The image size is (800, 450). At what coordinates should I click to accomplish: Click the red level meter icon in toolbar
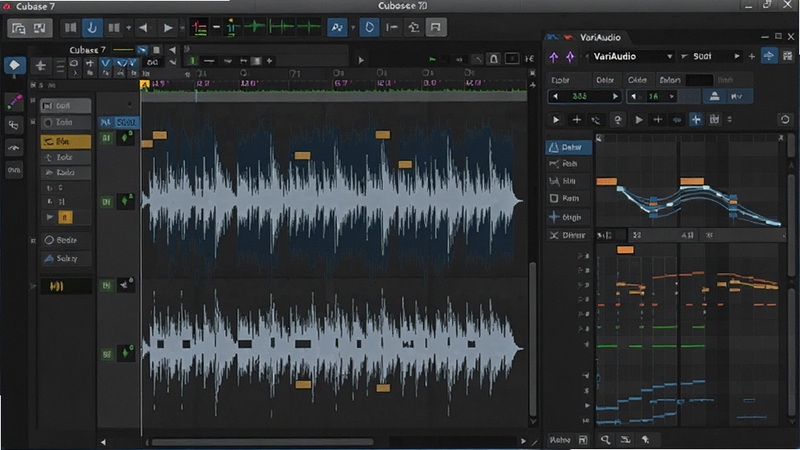(199, 28)
